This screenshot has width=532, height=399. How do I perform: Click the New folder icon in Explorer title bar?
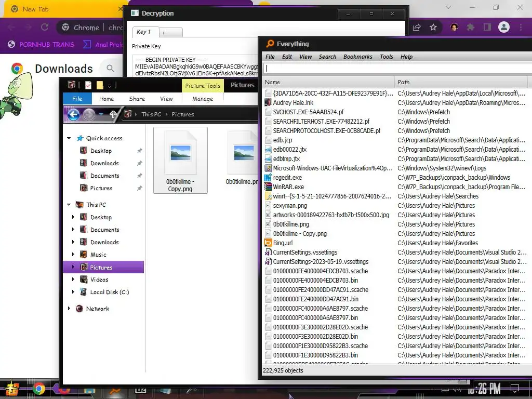(x=100, y=85)
